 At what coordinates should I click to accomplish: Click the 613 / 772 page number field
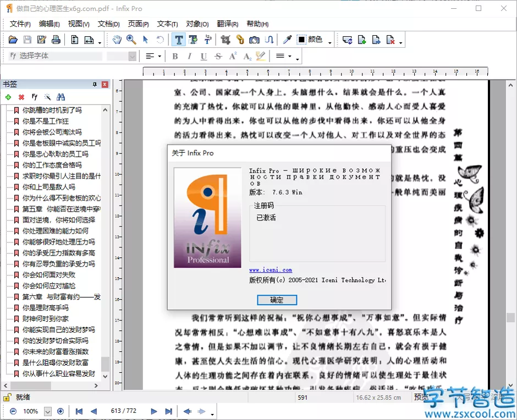pos(124,411)
